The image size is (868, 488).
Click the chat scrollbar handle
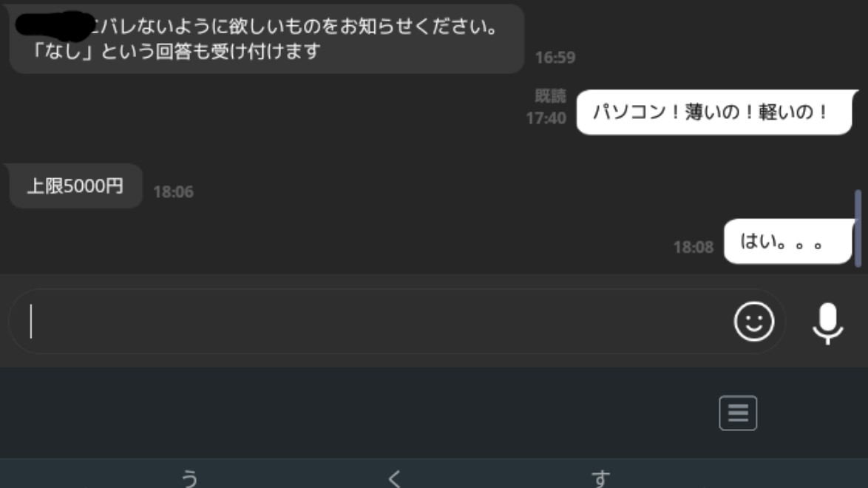[x=858, y=228]
